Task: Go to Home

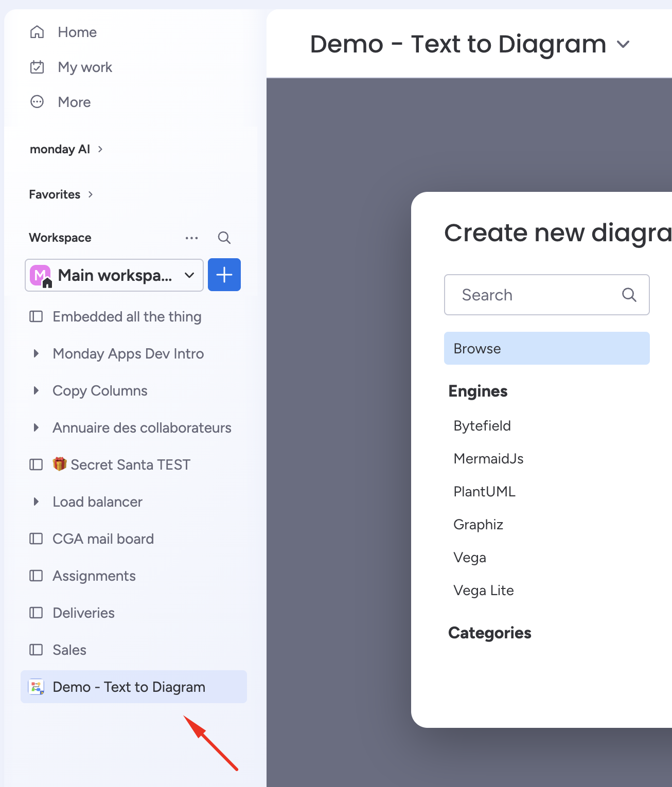Action: tap(77, 32)
